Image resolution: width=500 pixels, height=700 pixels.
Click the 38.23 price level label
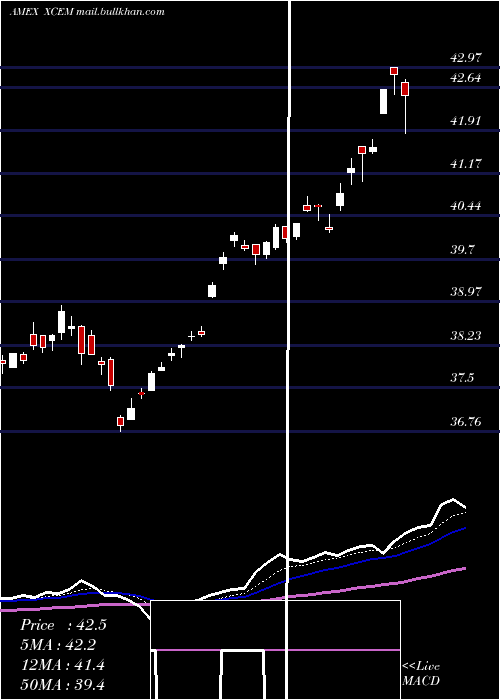(466, 336)
